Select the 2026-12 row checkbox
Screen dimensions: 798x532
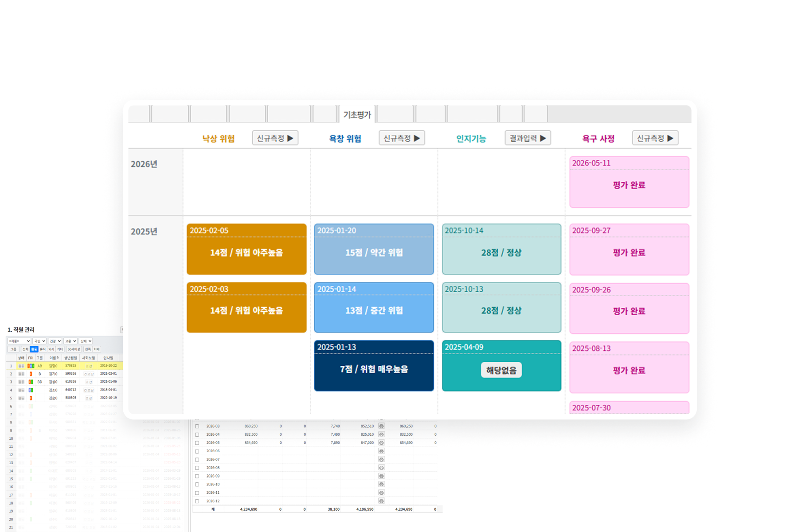pyautogui.click(x=197, y=501)
